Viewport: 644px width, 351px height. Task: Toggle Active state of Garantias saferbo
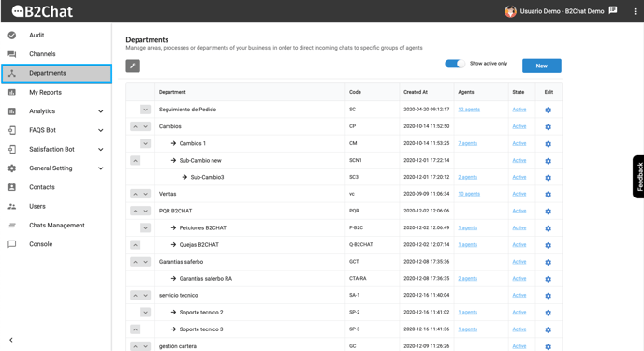520,262
